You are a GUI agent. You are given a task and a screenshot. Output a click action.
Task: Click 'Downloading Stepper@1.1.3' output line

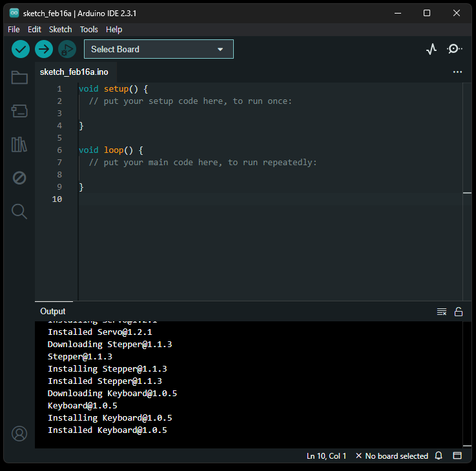click(110, 345)
